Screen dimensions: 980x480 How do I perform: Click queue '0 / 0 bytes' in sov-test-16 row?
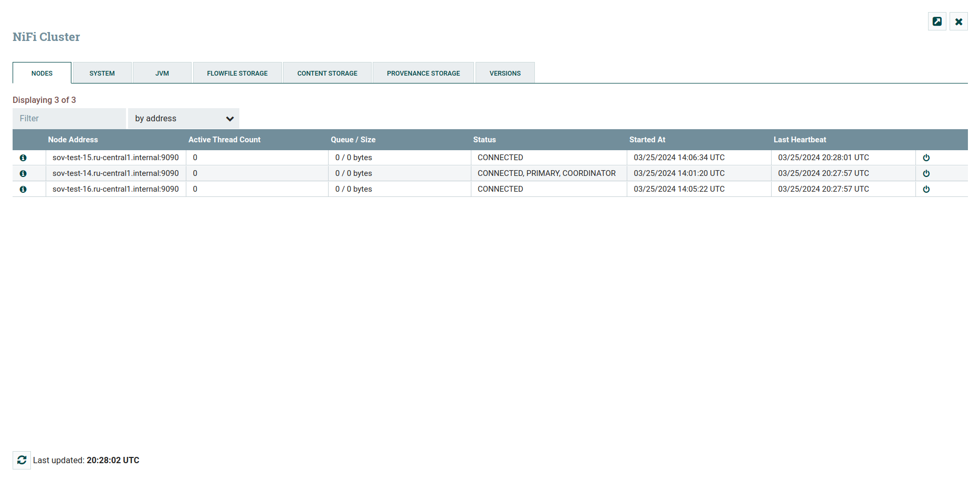pos(354,189)
